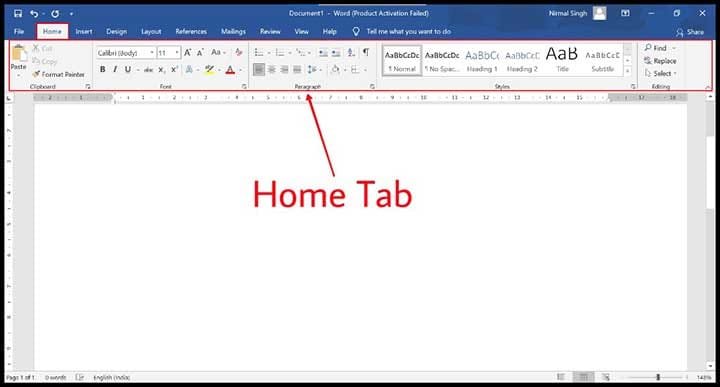Apply the No Spacing style
This screenshot has width=720, height=387.
442,61
